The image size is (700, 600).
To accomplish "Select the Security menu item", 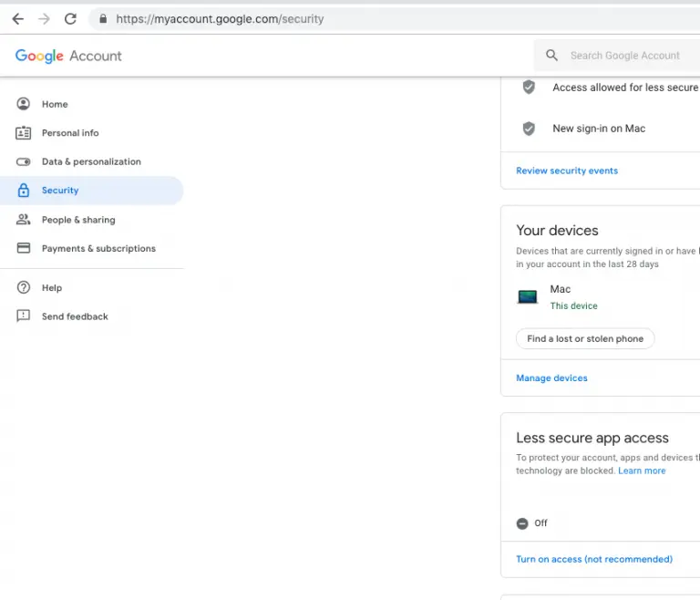I will pyautogui.click(x=91, y=191).
